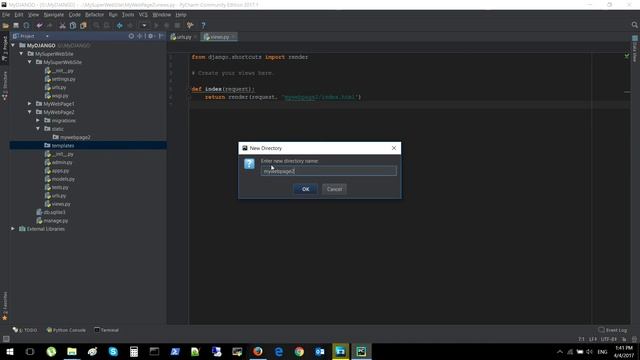
Task: Click the search everywhere magnifier icon
Action: 635,25
